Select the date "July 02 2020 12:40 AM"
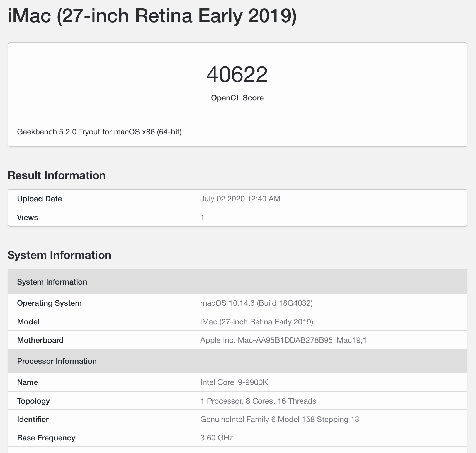The height and width of the screenshot is (453, 476). 240,199
